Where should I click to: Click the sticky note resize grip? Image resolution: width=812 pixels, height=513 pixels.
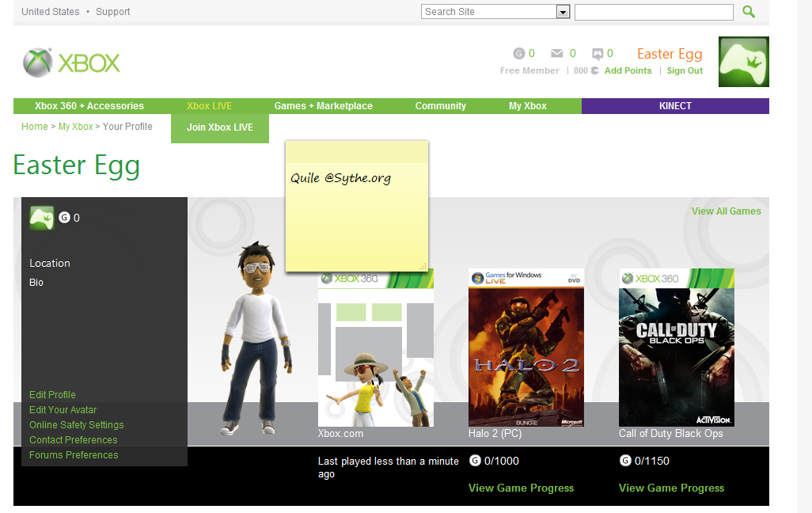click(x=423, y=266)
